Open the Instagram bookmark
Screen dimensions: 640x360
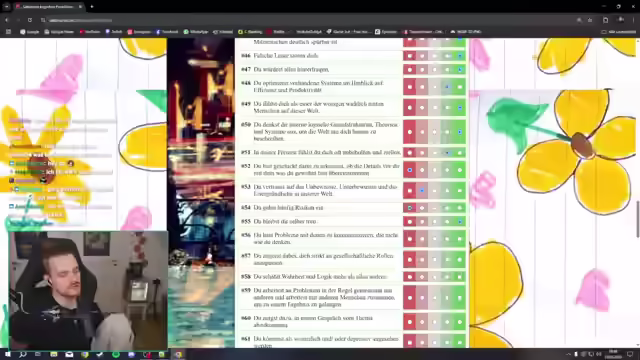tap(139, 32)
